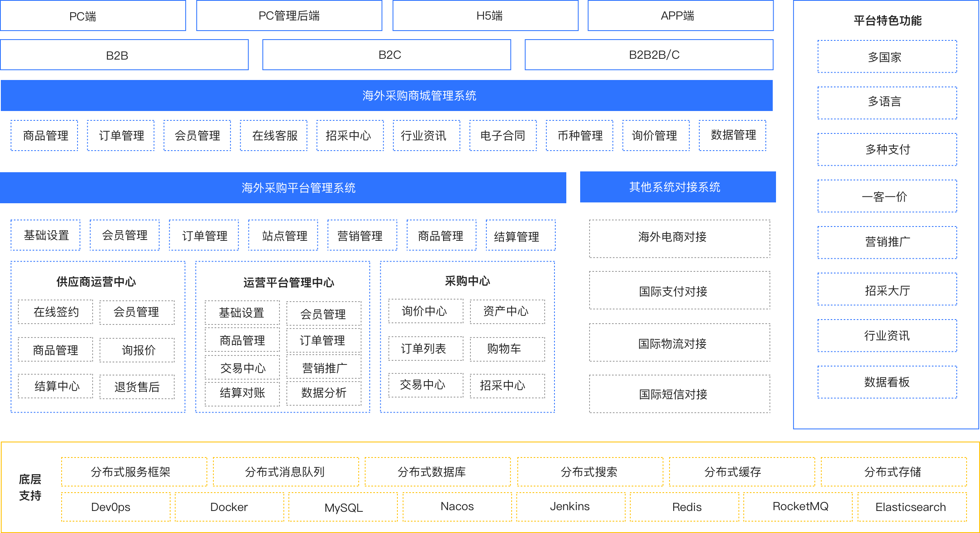980x533 pixels.
Task: Click the 海外采购商城管理系统 header bar
Action: pyautogui.click(x=386, y=95)
